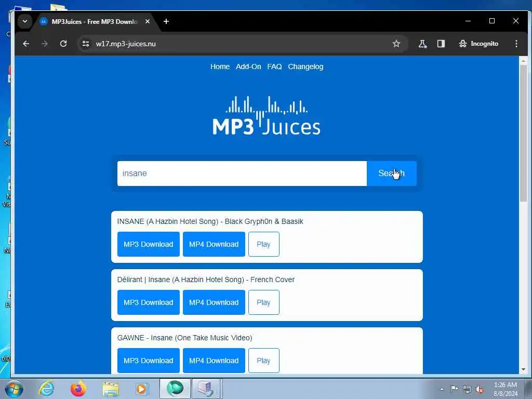Switch to the green round taskbar app
The width and height of the screenshot is (532, 399).
[175, 389]
